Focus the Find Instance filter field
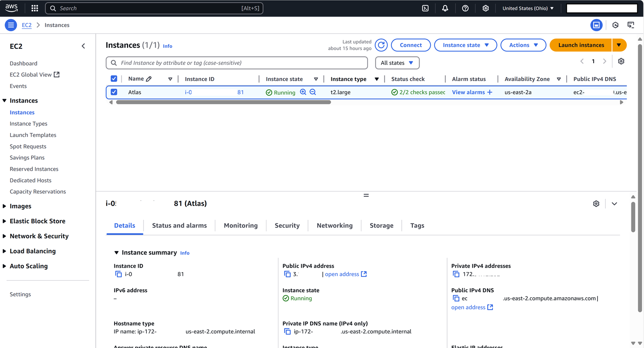 pos(237,63)
